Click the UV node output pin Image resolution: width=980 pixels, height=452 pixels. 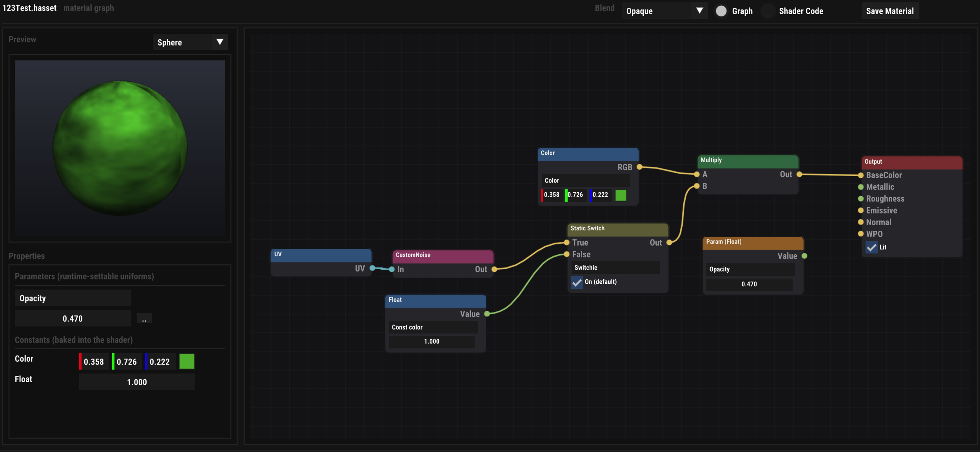pyautogui.click(x=372, y=268)
